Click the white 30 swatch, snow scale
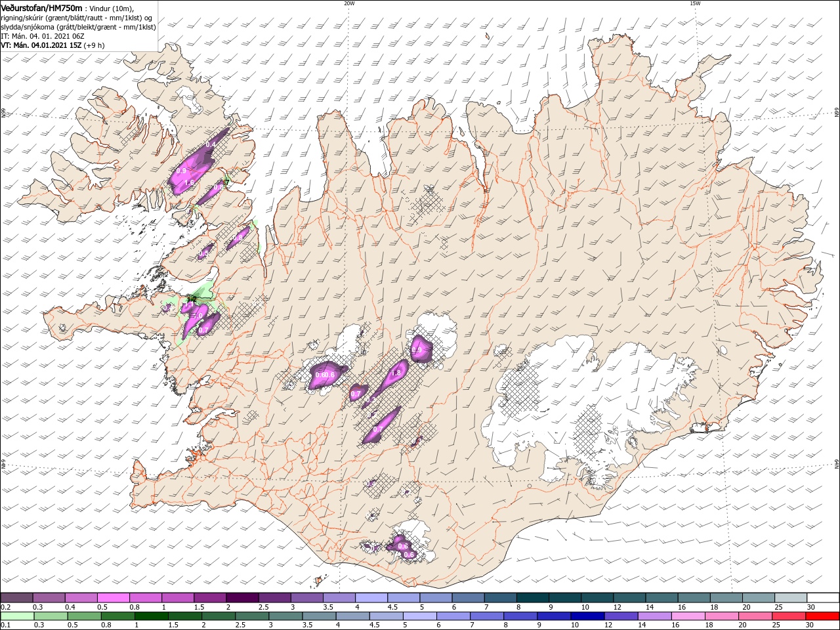Image resolution: width=840 pixels, height=630 pixels. point(823,598)
